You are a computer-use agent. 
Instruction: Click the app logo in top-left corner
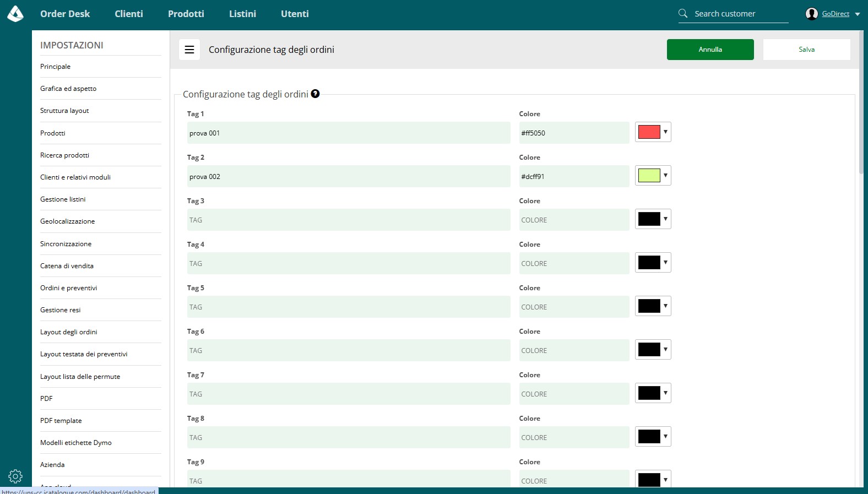(15, 14)
